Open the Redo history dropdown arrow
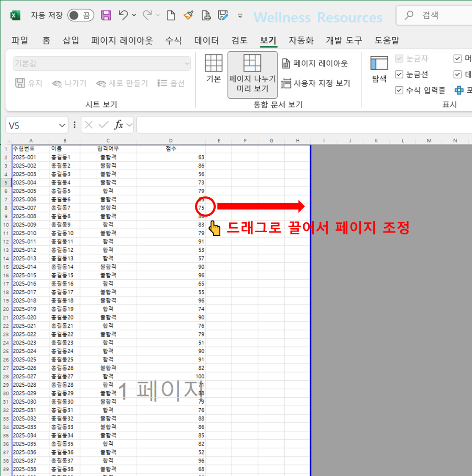This screenshot has width=472, height=476. (x=158, y=15)
